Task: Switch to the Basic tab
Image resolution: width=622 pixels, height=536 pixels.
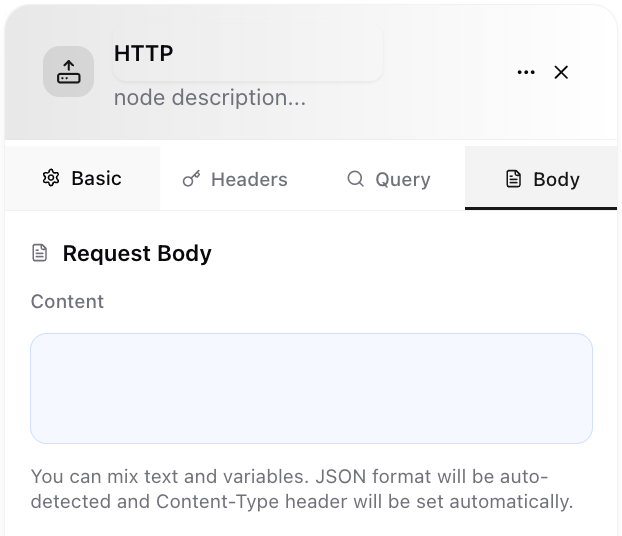Action: tap(83, 178)
